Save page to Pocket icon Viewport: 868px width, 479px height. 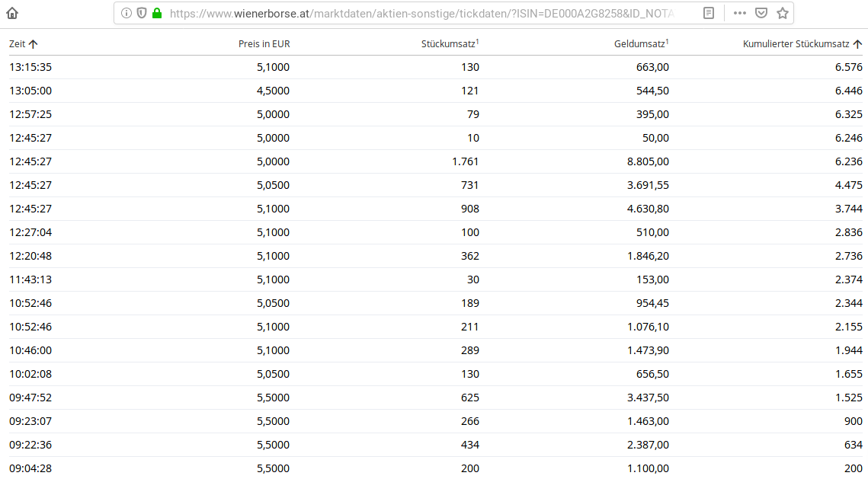click(x=761, y=13)
